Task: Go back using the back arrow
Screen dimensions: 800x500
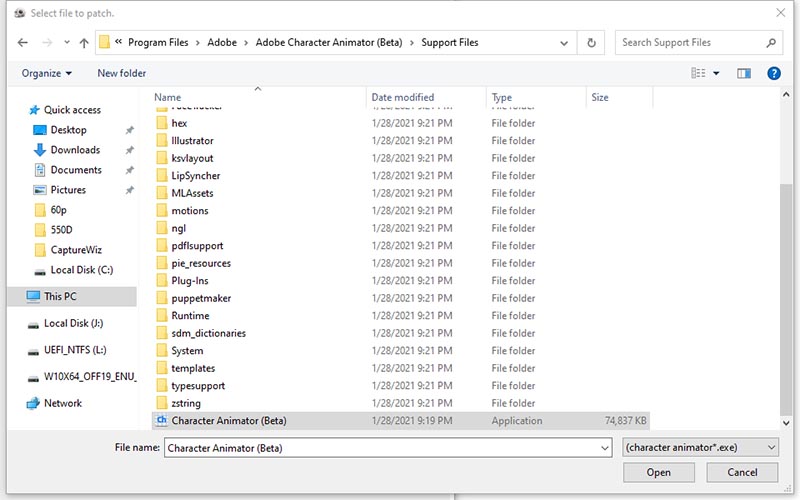Action: (22, 43)
